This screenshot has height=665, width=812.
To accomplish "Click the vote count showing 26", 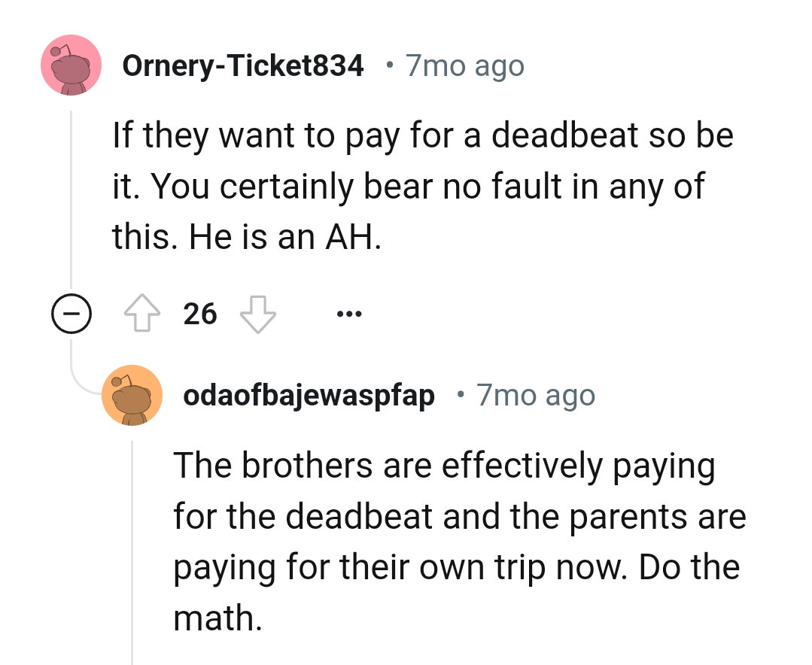I will click(x=199, y=314).
